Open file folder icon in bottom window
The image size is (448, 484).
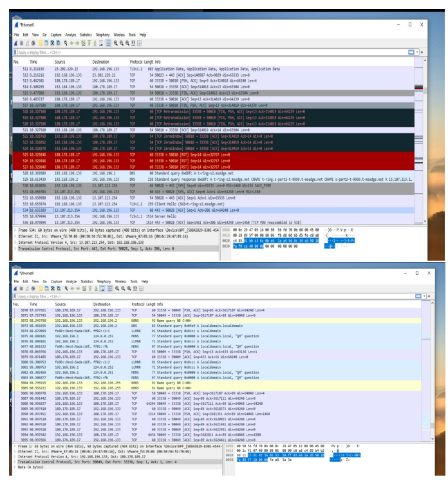pos(41,288)
